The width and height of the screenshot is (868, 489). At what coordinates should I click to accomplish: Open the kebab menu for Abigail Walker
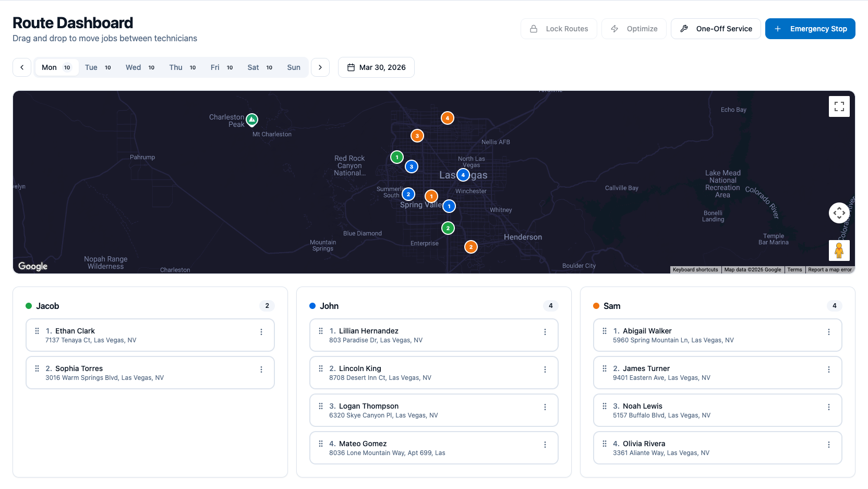coord(829,332)
